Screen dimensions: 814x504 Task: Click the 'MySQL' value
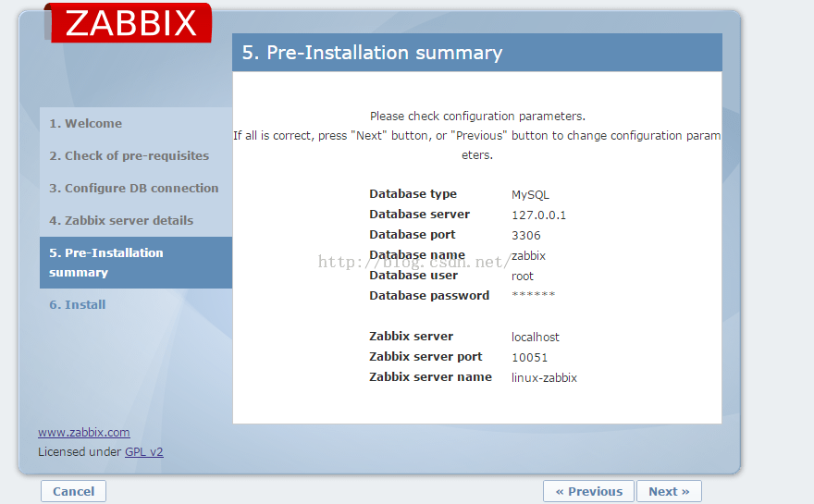tap(530, 194)
